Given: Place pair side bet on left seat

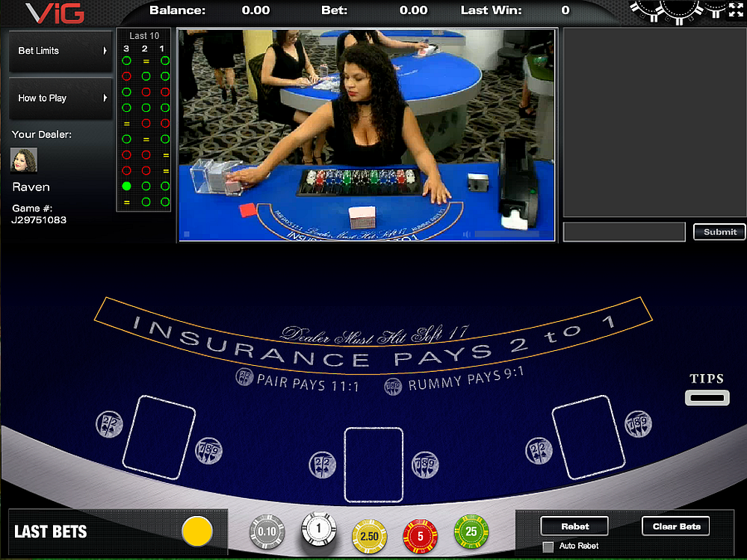Looking at the screenshot, I should 110,424.
